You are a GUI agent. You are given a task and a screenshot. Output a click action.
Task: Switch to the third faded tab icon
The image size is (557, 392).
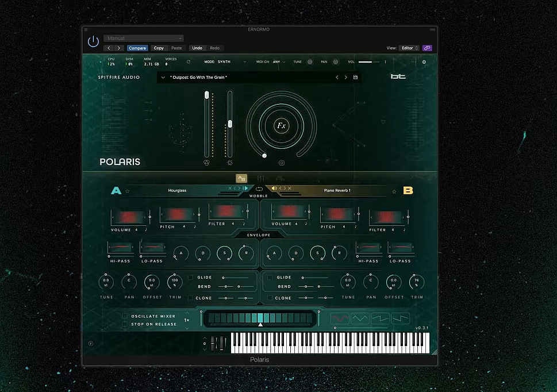click(280, 178)
